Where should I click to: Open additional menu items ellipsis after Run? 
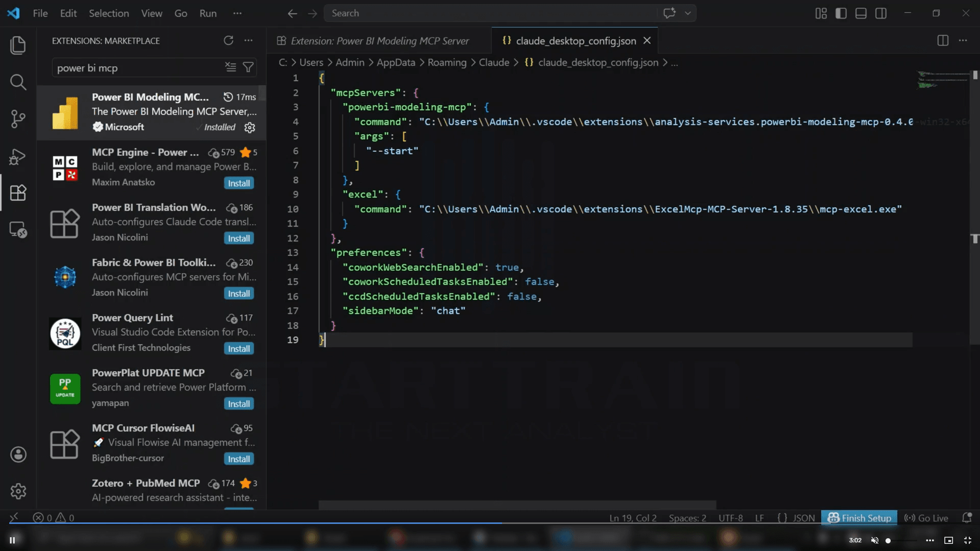coord(237,13)
